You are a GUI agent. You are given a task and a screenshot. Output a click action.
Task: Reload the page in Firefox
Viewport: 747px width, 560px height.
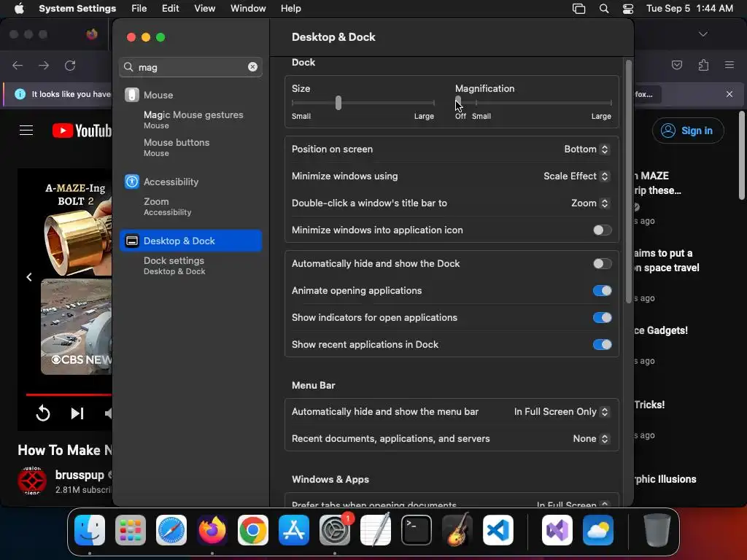(x=70, y=66)
